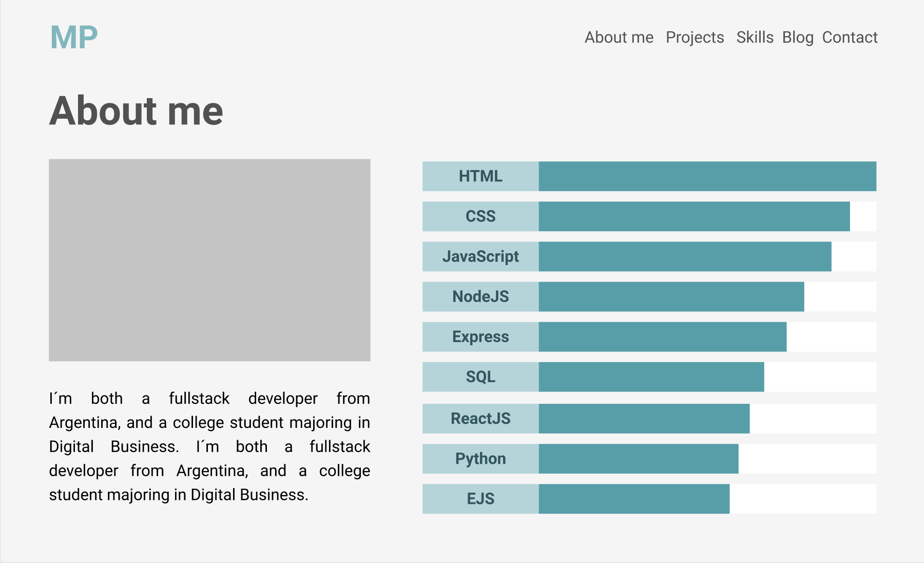Select the HTML skill label
This screenshot has width=924, height=563.
480,176
